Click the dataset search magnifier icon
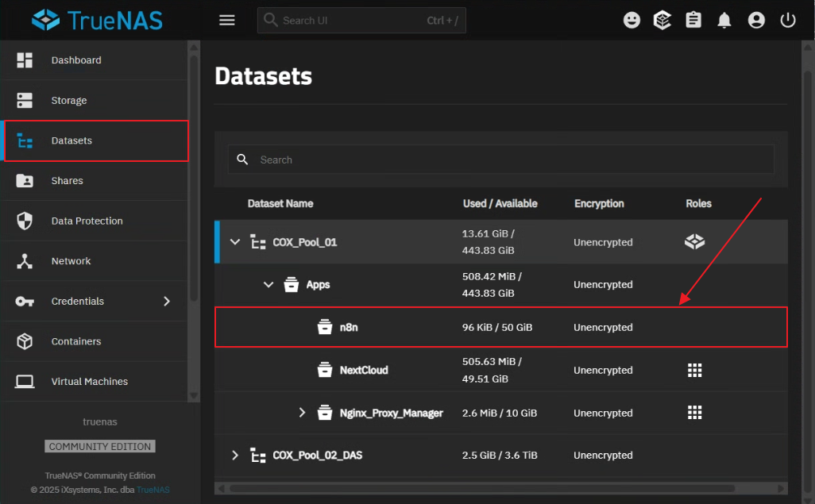 coord(242,159)
